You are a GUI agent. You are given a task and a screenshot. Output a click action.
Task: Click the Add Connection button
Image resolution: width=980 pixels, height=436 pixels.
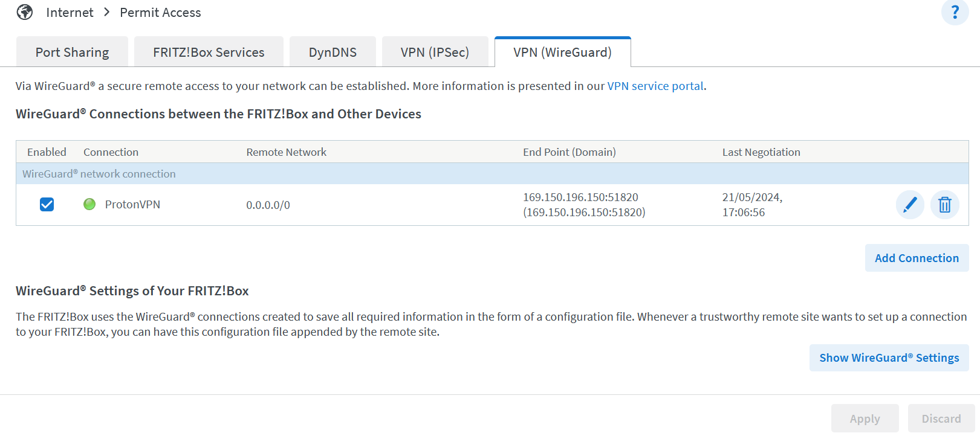(x=917, y=258)
